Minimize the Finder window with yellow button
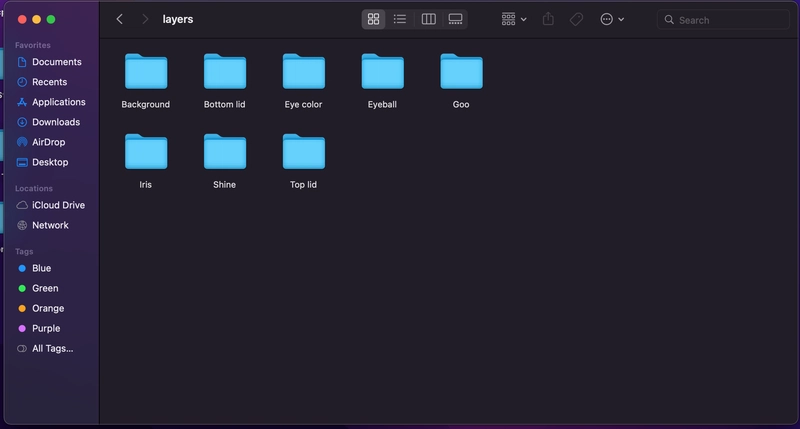 36,19
